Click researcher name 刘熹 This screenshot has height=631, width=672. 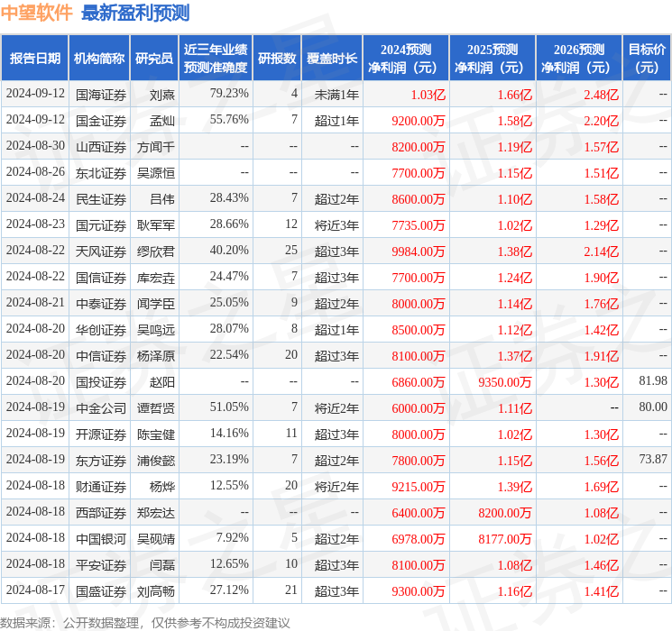coord(162,95)
